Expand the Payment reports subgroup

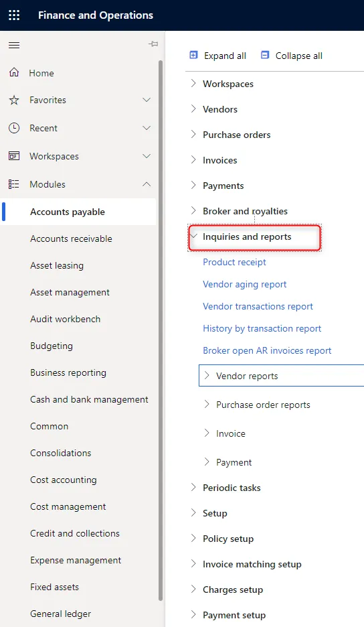(207, 462)
